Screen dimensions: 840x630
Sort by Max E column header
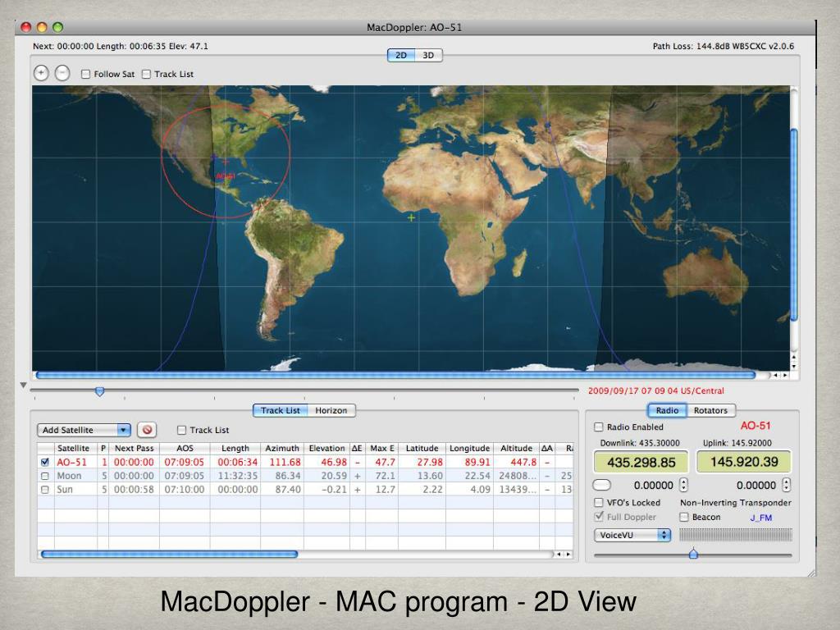point(382,448)
